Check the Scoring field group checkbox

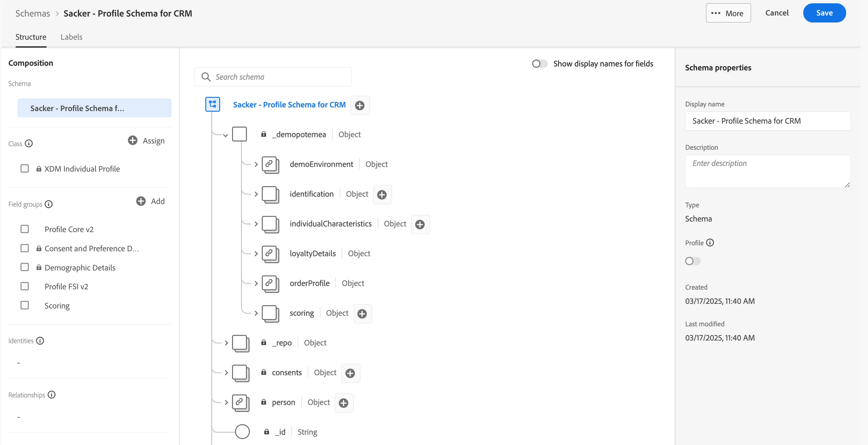pos(24,305)
